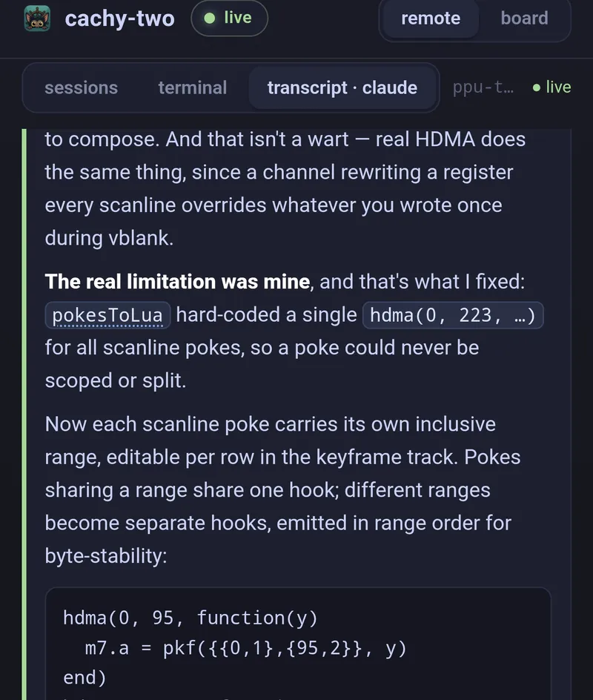Click the 'Now each scanline poke' paragraph
Screen dimensions: 593x700
tap(283, 489)
